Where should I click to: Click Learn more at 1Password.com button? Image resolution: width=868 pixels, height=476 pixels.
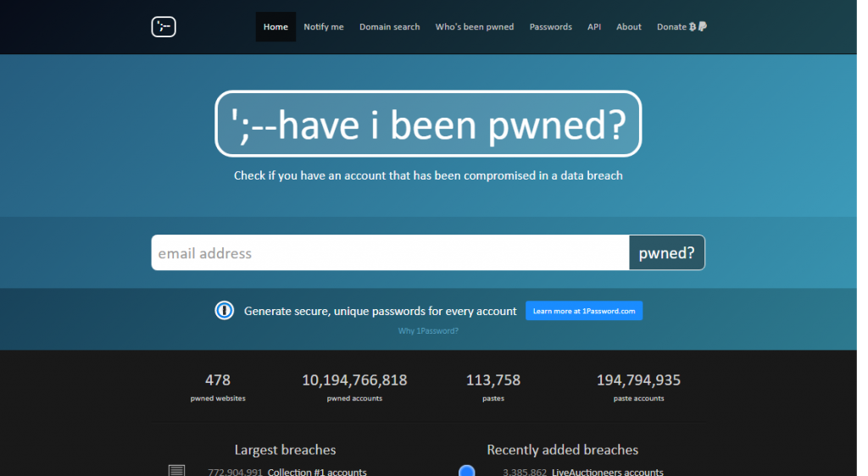point(584,311)
